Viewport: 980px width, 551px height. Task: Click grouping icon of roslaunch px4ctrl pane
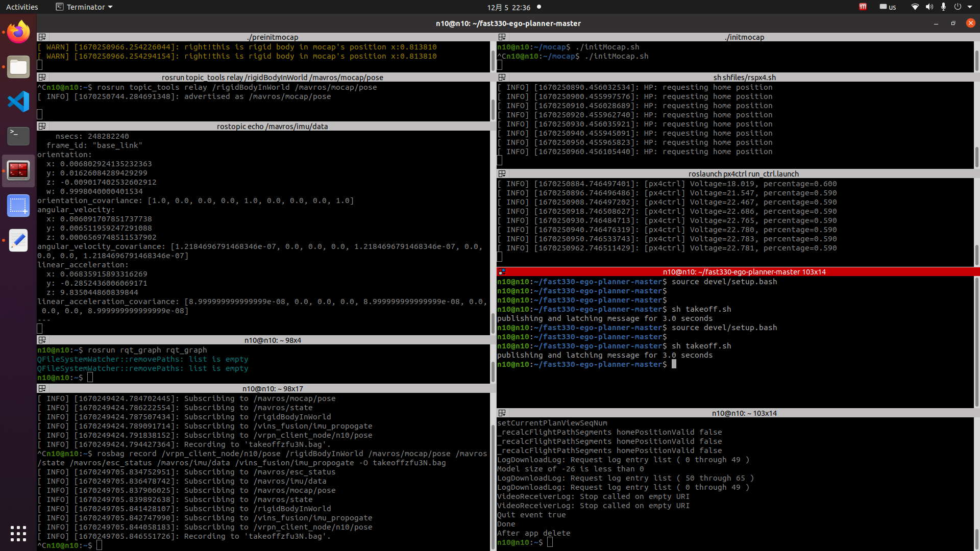(502, 174)
